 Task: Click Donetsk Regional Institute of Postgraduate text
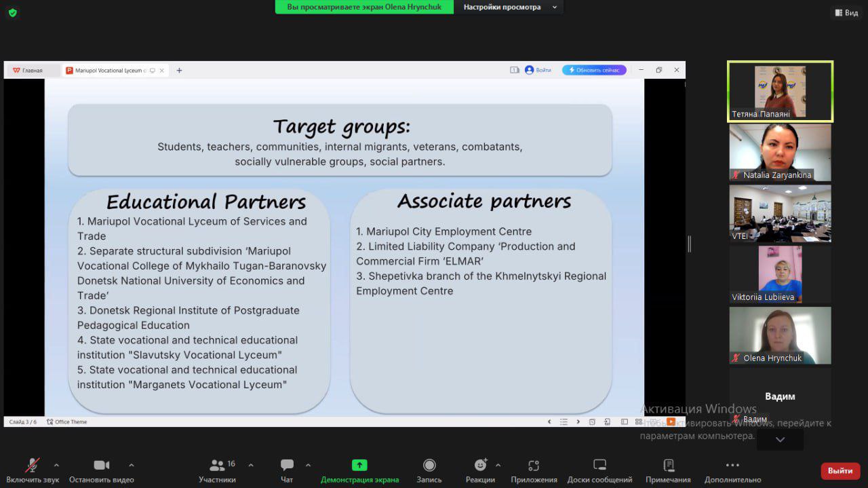coord(189,318)
